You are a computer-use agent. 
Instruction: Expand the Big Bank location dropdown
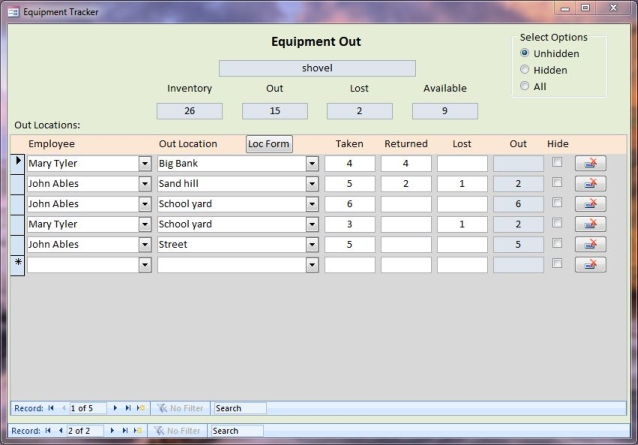[x=312, y=164]
